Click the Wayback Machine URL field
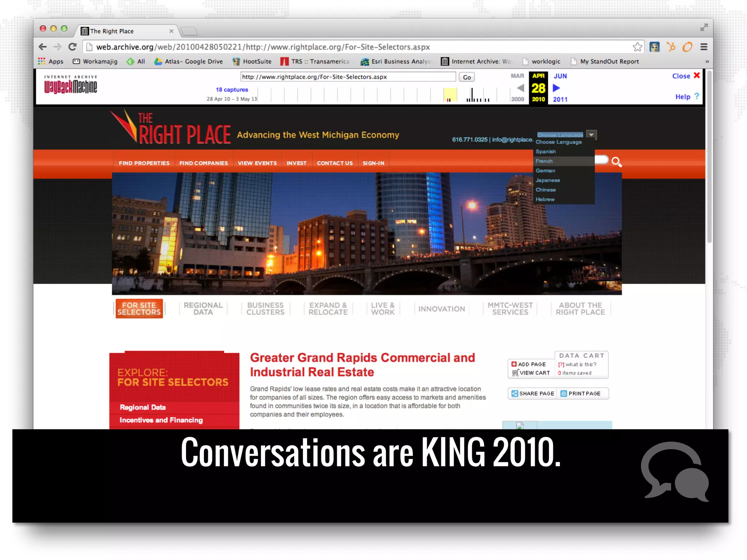 click(x=348, y=77)
